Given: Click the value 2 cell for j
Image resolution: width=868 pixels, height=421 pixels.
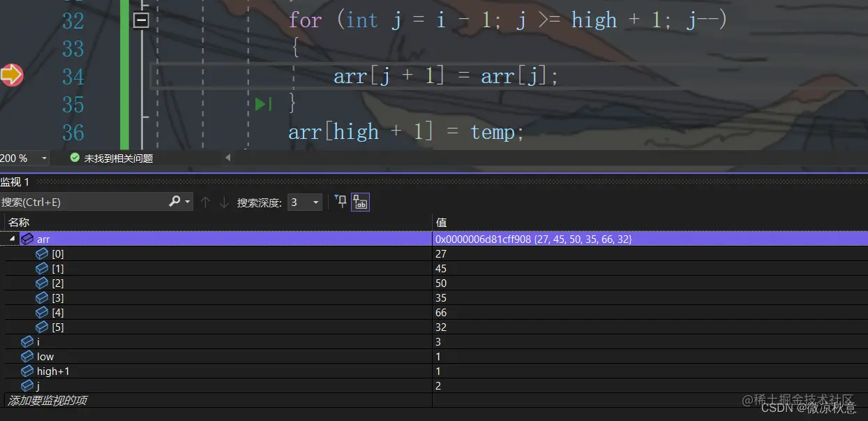Looking at the screenshot, I should (x=650, y=386).
